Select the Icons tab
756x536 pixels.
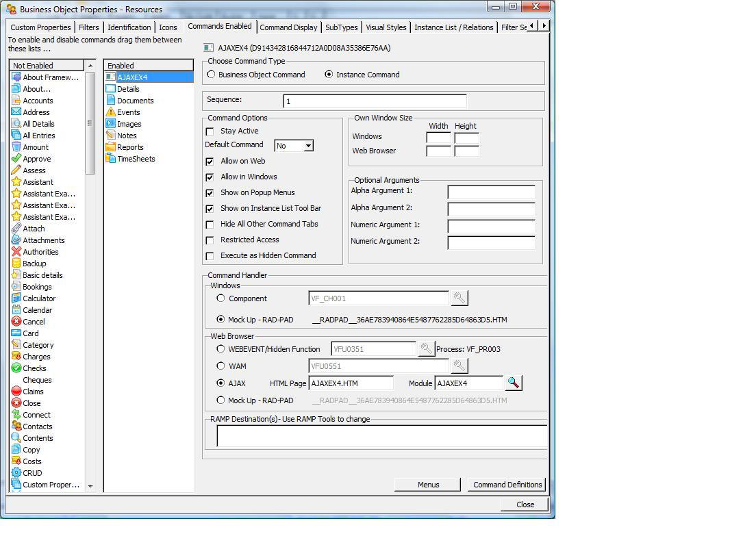pyautogui.click(x=168, y=27)
